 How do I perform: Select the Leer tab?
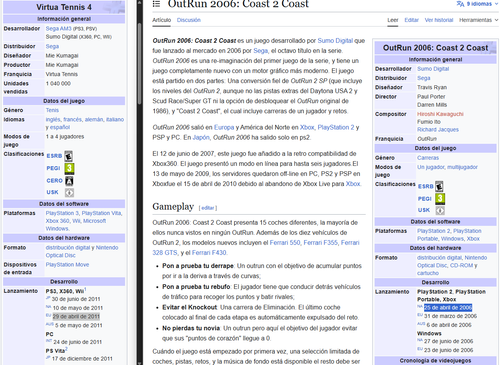tap(393, 20)
